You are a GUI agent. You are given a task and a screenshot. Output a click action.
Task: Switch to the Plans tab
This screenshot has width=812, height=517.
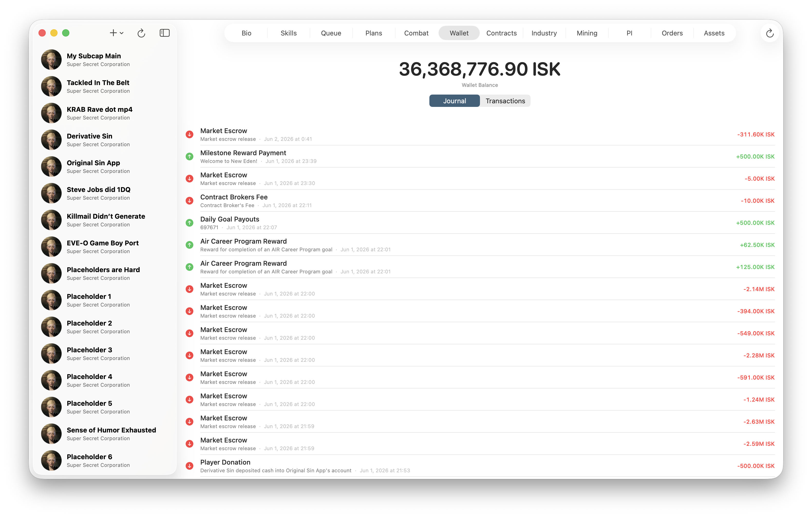[x=374, y=33]
